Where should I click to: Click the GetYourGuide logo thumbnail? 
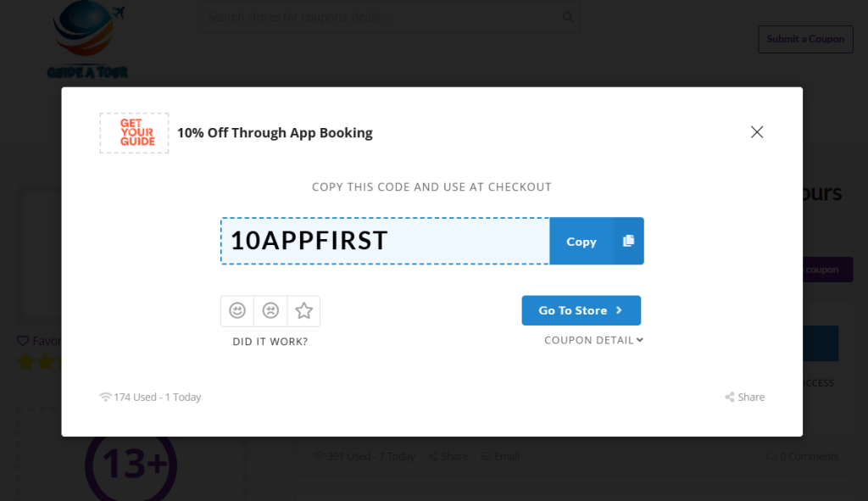pos(135,133)
